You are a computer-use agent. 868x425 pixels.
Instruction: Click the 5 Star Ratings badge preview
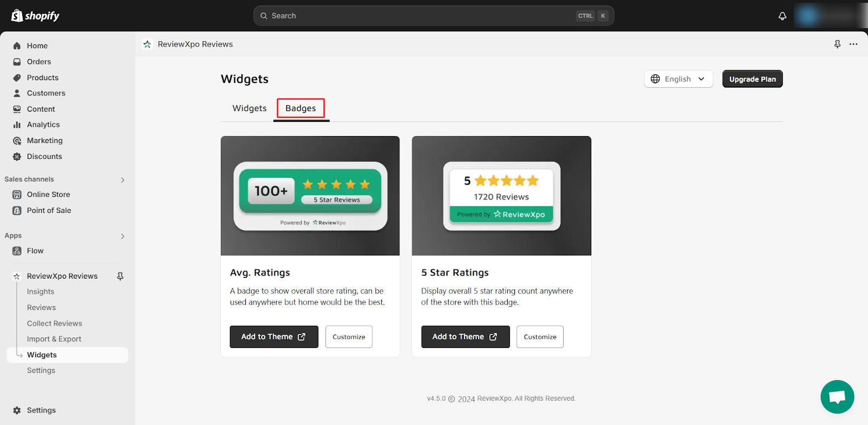pos(502,196)
